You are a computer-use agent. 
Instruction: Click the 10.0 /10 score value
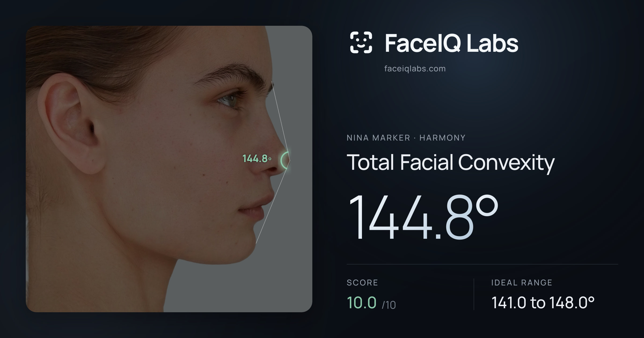click(371, 303)
